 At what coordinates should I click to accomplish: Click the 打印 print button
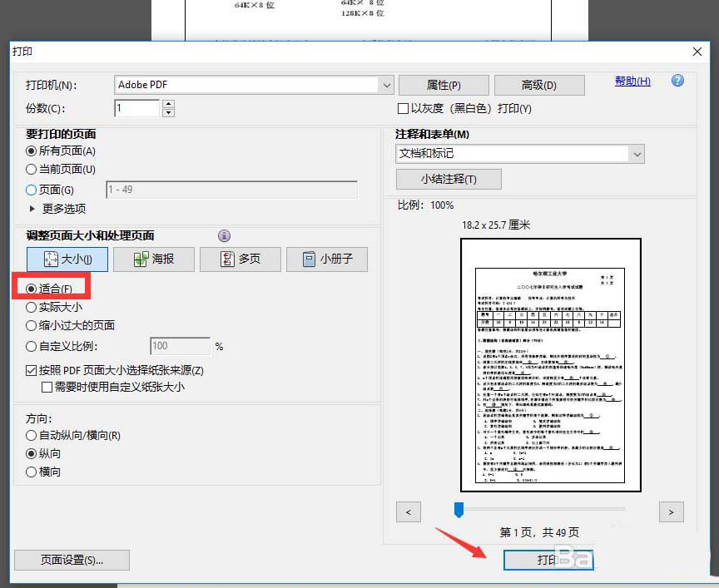[x=548, y=560]
